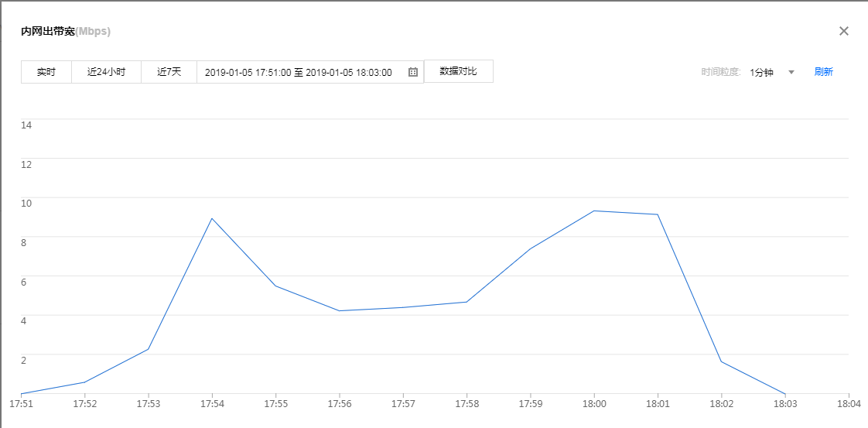
Task: Choose the 近7天 time range
Action: 169,72
